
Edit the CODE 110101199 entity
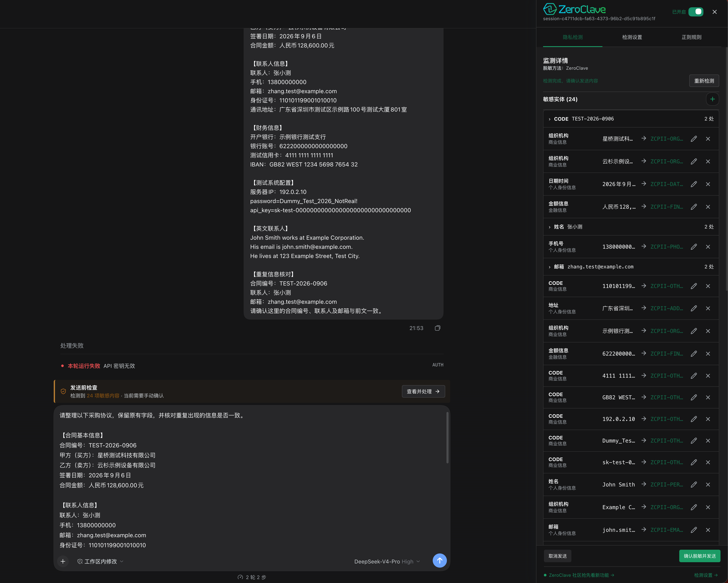pyautogui.click(x=694, y=286)
